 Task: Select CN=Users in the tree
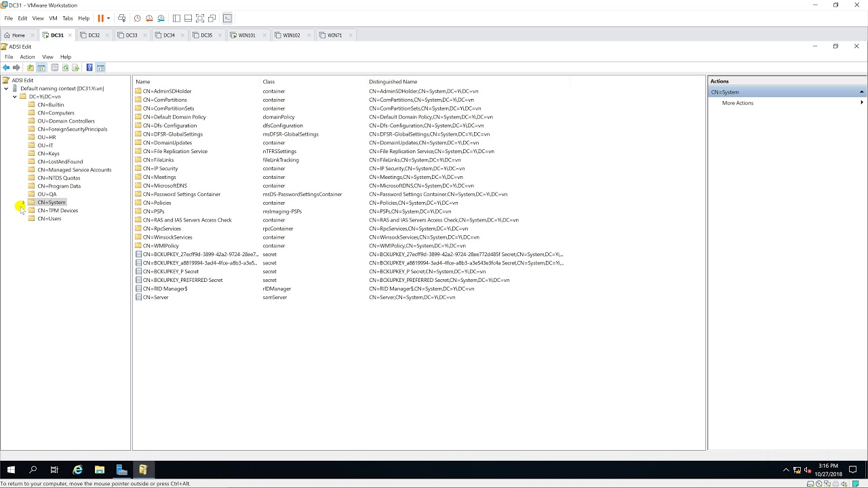(x=50, y=219)
